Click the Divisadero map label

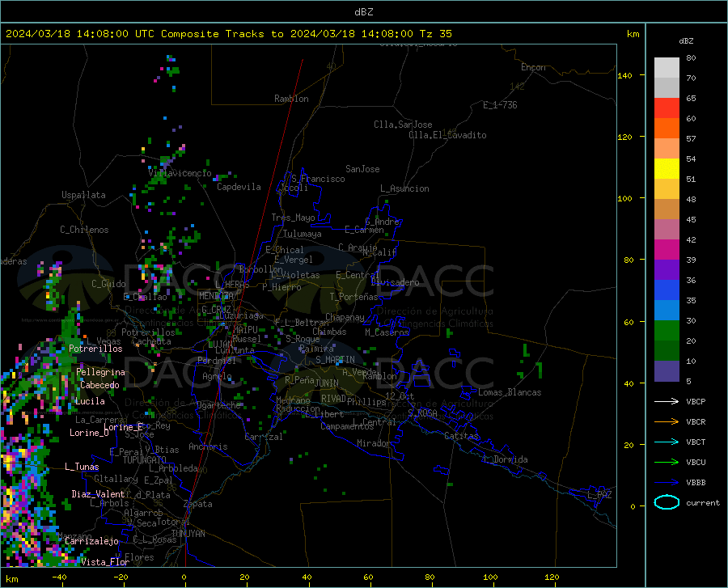pos(395,282)
